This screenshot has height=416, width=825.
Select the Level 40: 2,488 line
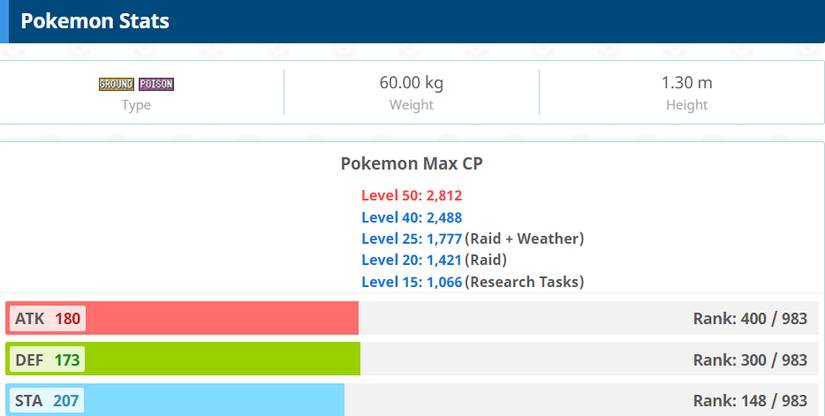pyautogui.click(x=411, y=217)
